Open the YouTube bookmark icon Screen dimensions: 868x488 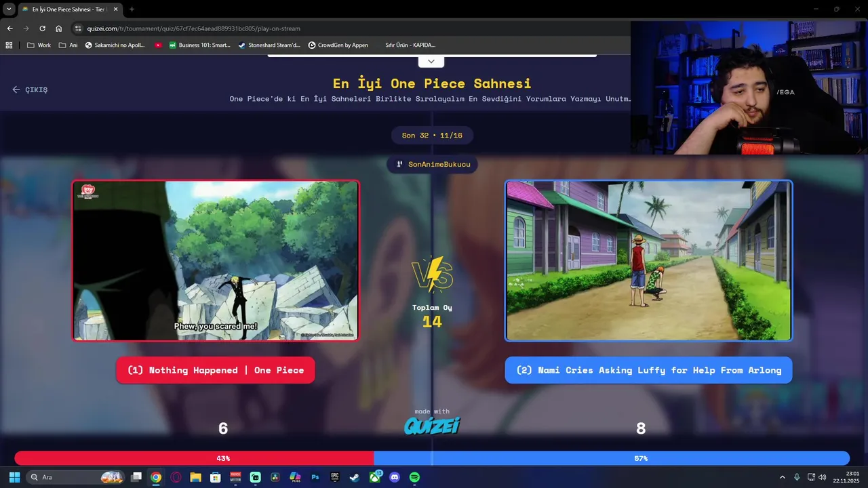click(158, 45)
